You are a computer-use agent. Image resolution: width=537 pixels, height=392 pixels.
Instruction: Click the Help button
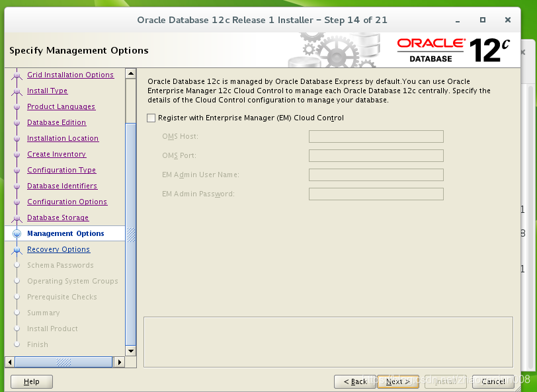(32, 381)
